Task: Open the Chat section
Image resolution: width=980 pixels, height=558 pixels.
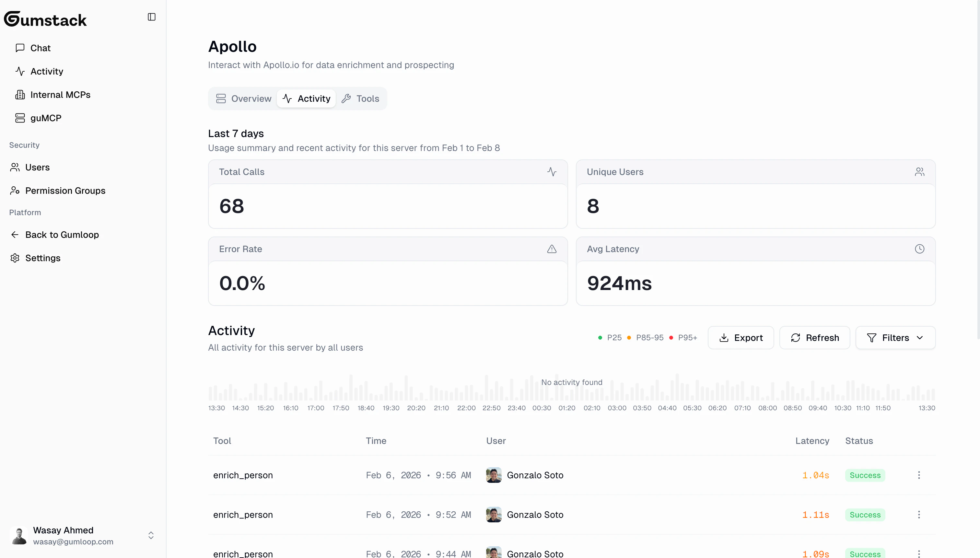Action: click(40, 48)
